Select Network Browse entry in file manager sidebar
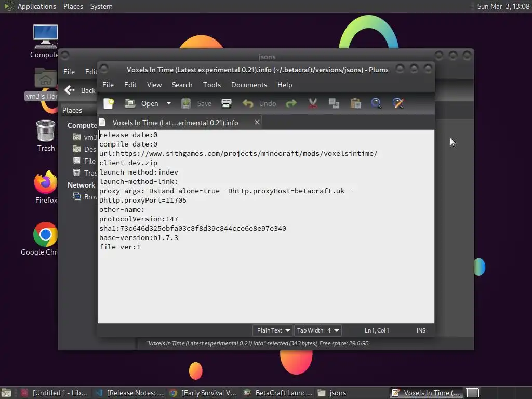 [85, 197]
